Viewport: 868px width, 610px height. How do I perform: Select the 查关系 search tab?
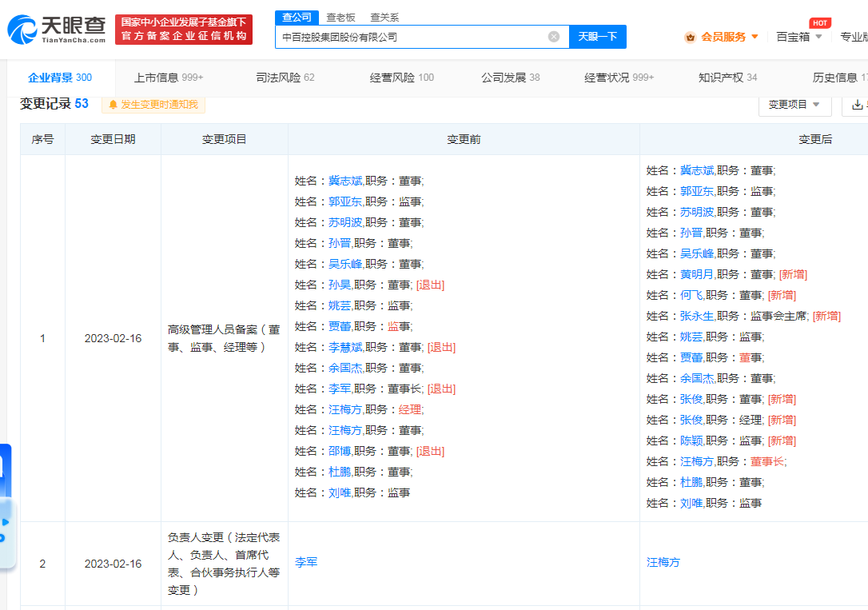(x=384, y=18)
